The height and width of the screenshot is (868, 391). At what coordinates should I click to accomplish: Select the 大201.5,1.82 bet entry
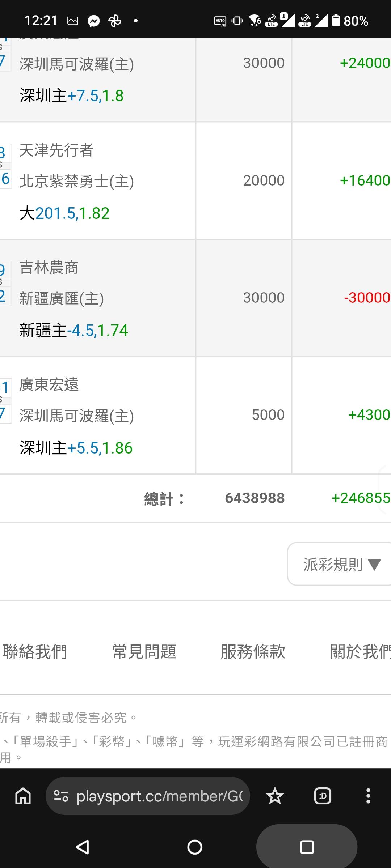(x=65, y=213)
